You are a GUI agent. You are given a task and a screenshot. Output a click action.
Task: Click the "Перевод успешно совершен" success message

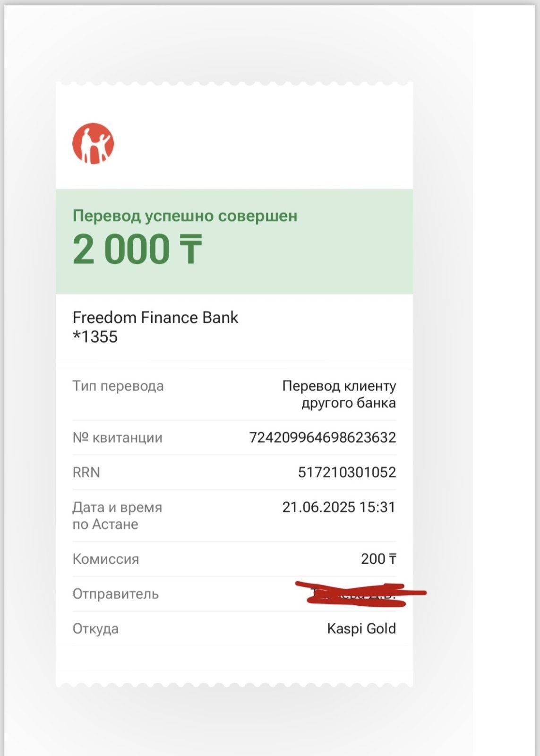[x=185, y=216]
